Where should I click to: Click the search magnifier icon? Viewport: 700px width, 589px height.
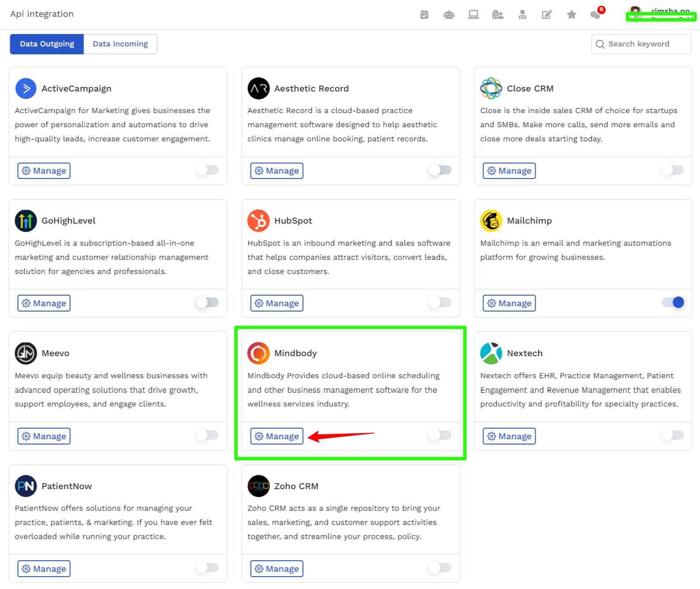[x=600, y=44]
